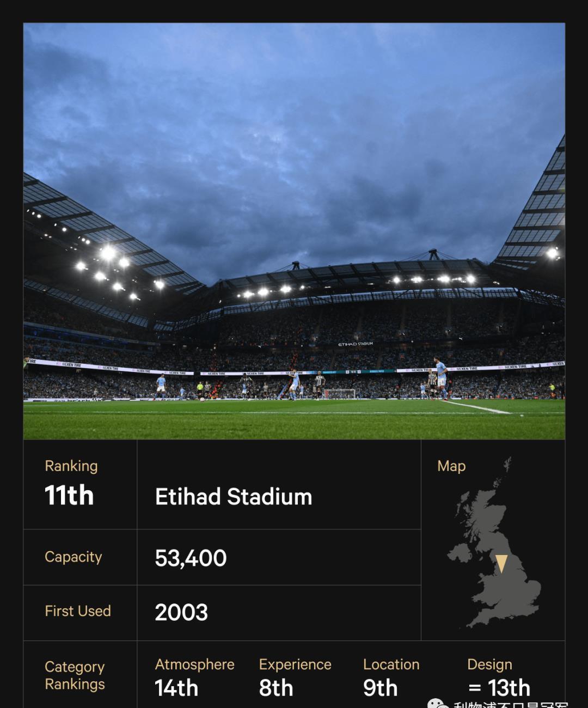Screen dimensions: 588x708
Task: Select the Experience category heading
Action: point(295,664)
